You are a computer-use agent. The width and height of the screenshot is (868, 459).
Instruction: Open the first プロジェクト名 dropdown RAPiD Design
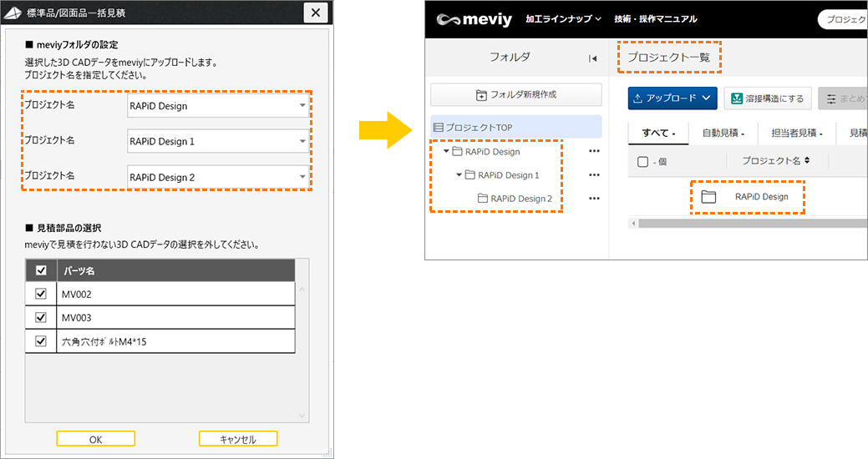[218, 106]
